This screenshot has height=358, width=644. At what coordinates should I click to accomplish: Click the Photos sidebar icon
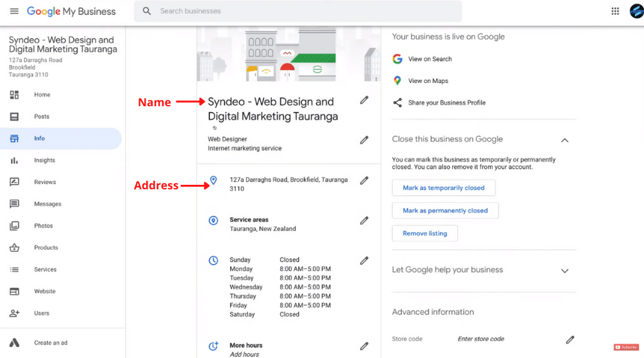click(14, 226)
